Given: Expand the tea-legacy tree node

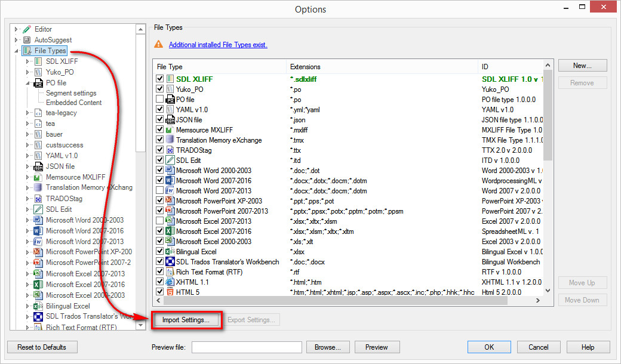Looking at the screenshot, I should click(27, 113).
